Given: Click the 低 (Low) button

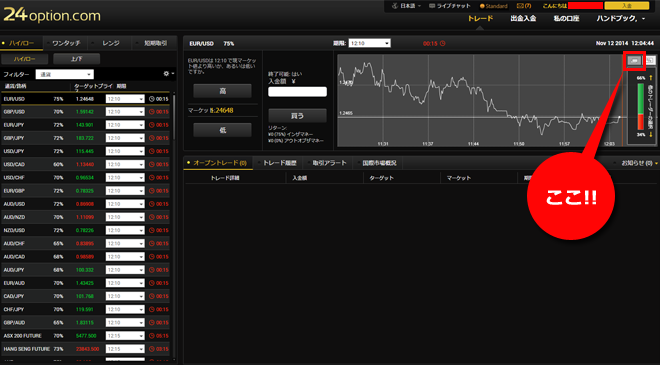Looking at the screenshot, I should 222,130.
